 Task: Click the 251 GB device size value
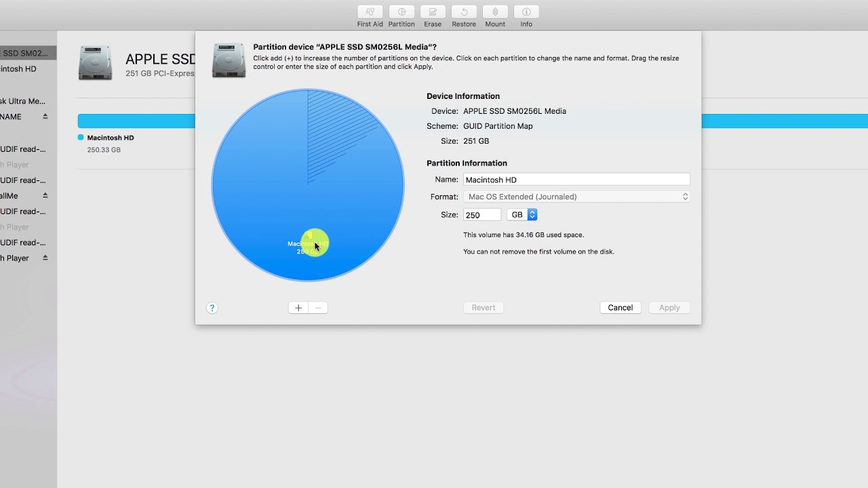(x=476, y=141)
